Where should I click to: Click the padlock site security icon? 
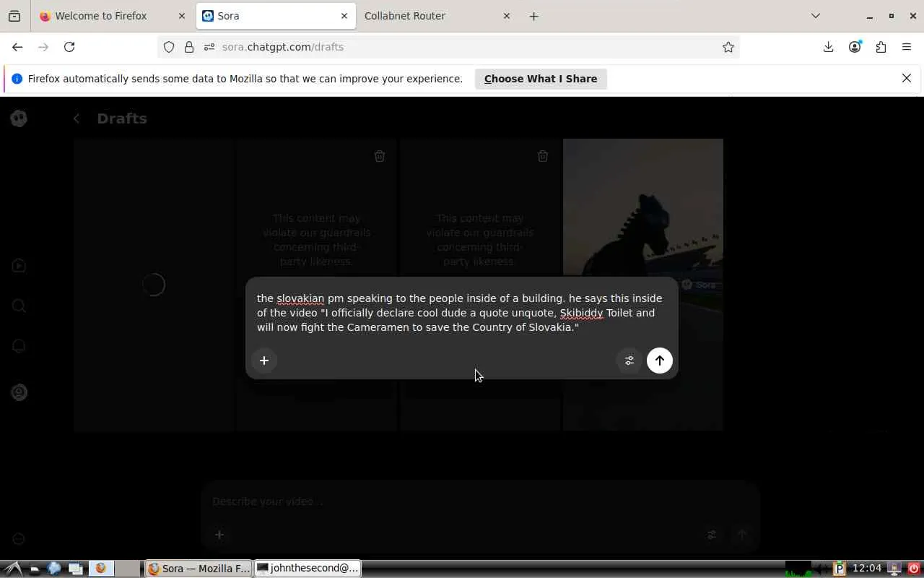(189, 47)
